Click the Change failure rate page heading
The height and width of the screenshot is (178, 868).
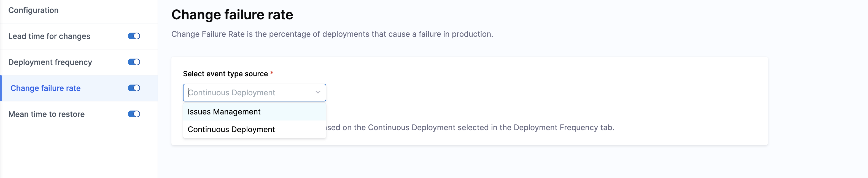pyautogui.click(x=232, y=15)
